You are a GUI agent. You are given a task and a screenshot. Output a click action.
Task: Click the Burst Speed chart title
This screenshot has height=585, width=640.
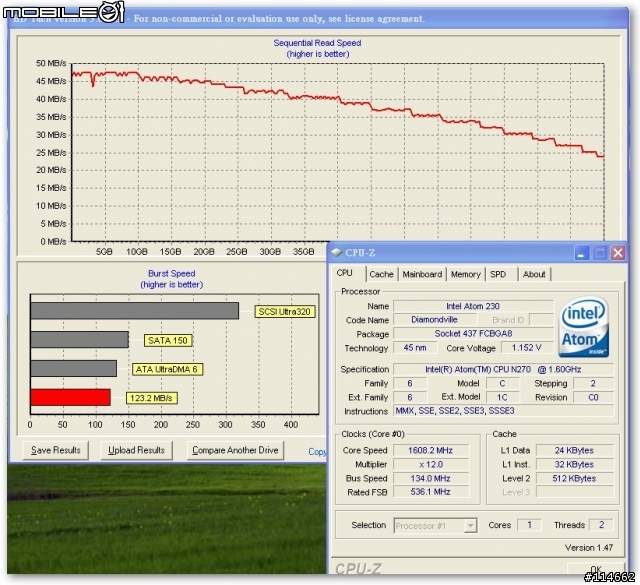tap(171, 274)
